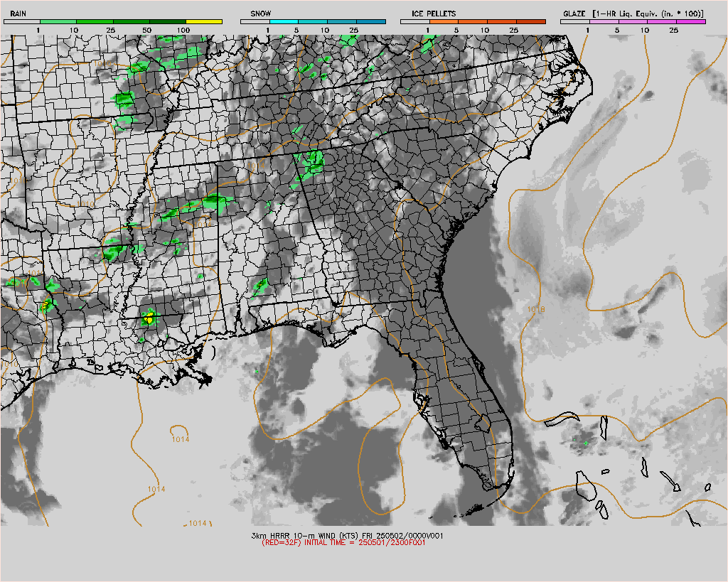The image size is (728, 582).
Task: Click the SNOW legend title
Action: (260, 14)
